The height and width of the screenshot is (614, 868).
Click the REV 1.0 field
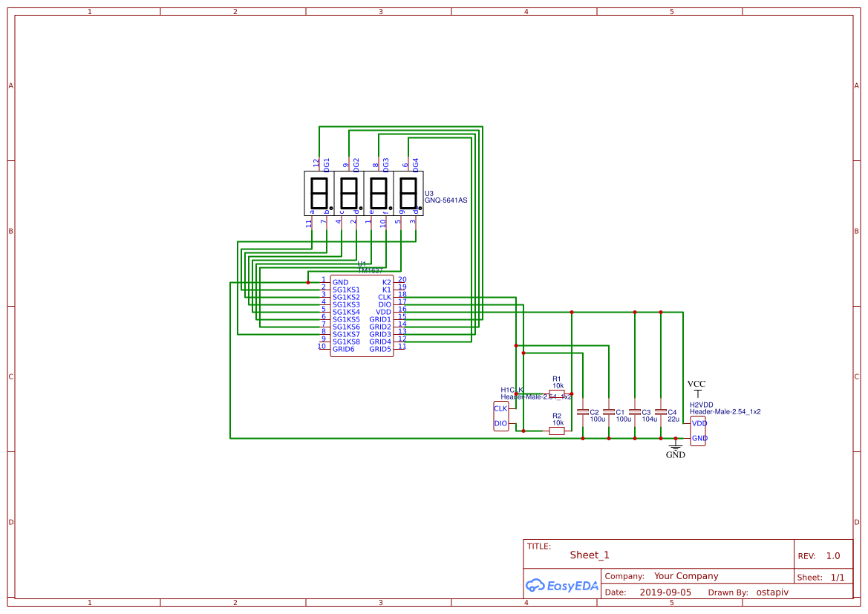tap(832, 555)
